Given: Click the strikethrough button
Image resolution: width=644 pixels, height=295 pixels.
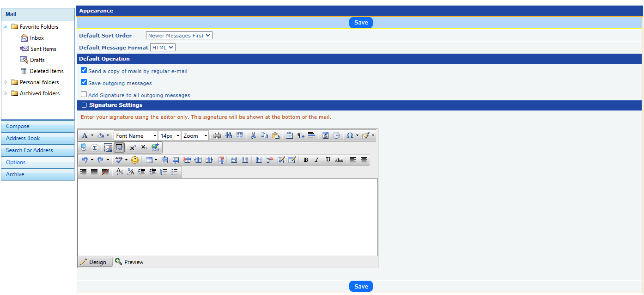Looking at the screenshot, I should coord(339,160).
